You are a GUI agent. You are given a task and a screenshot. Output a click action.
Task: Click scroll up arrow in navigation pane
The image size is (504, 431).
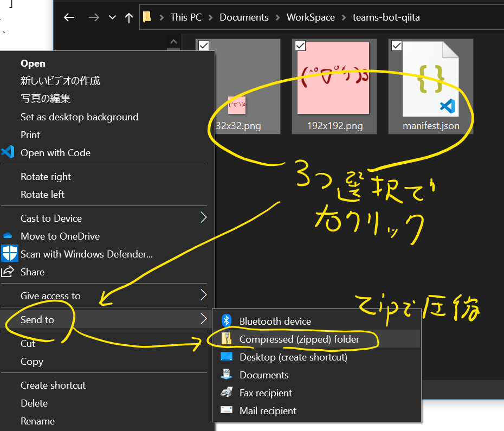coord(173,42)
